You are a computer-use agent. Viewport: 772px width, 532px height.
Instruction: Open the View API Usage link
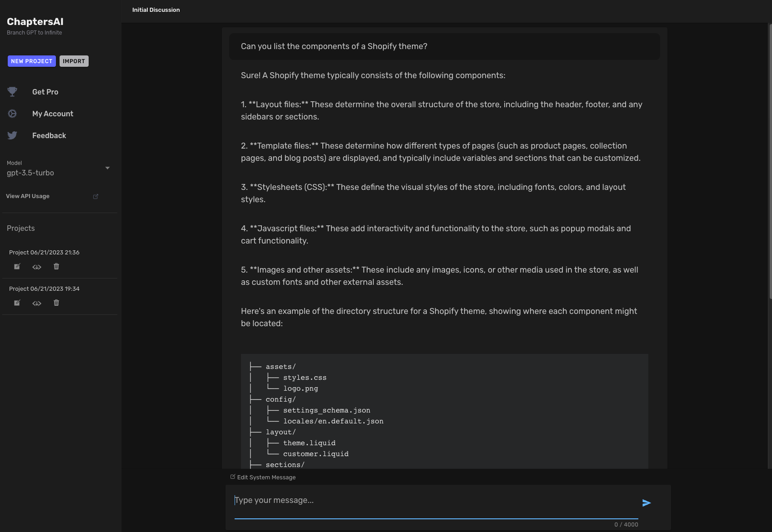(28, 196)
